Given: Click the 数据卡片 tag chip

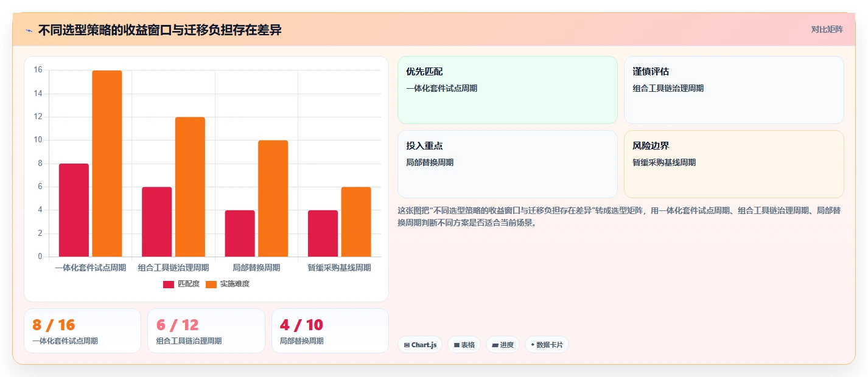Looking at the screenshot, I should coord(547,345).
